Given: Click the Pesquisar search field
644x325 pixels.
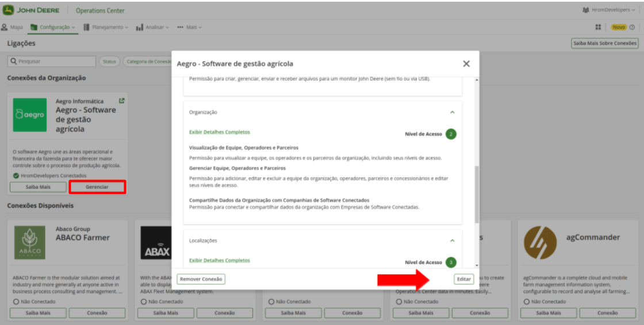Looking at the screenshot, I should [x=52, y=61].
